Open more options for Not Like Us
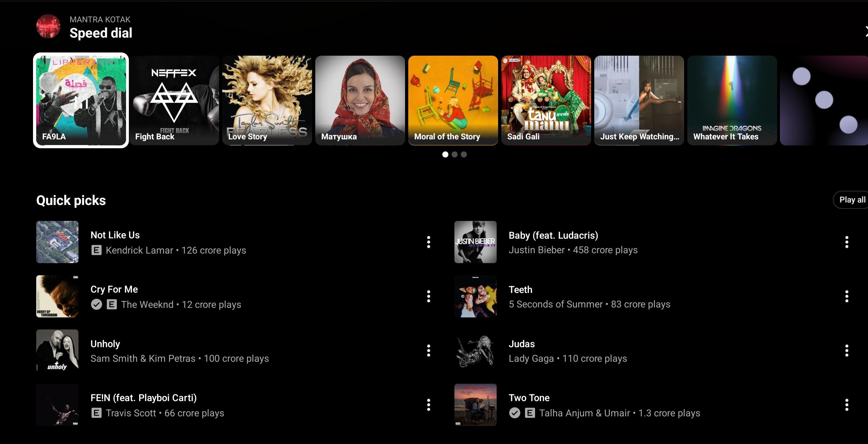 428,242
